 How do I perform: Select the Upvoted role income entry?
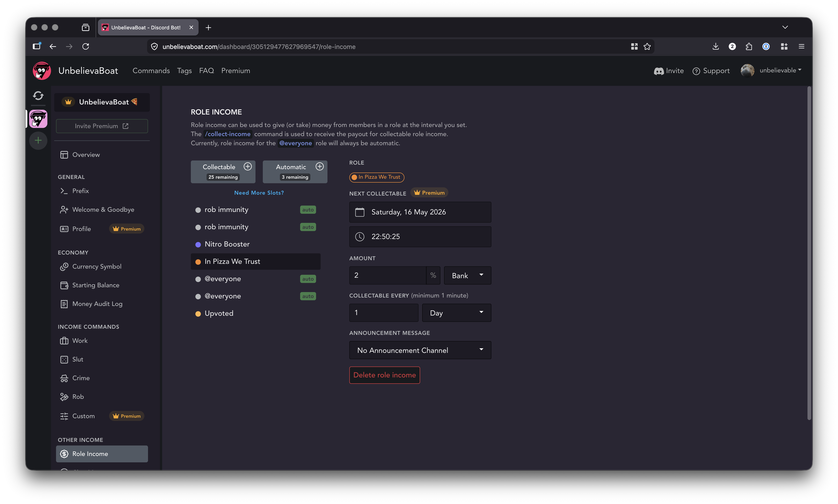tap(255, 313)
